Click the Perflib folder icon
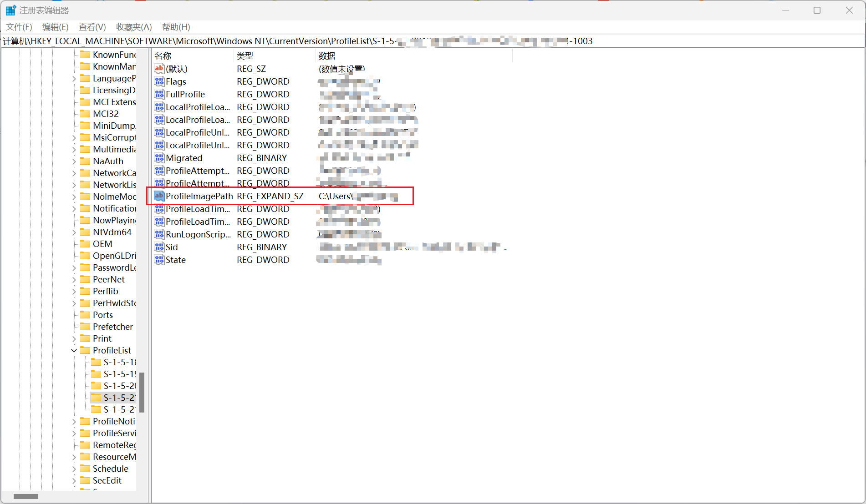The image size is (866, 504). (x=85, y=291)
